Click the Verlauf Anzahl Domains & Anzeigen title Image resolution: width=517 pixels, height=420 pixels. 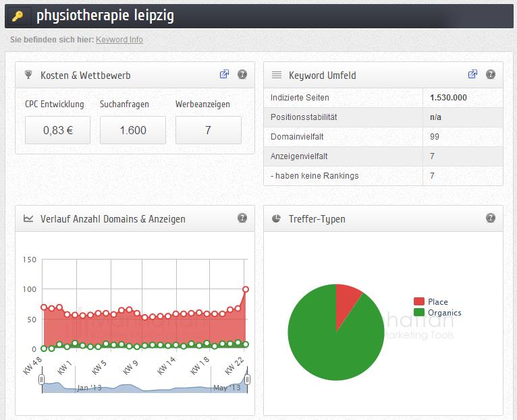click(113, 219)
